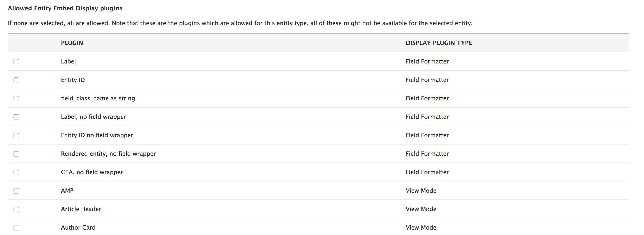Toggle Entity ID no field wrapper checkbox

click(x=16, y=136)
